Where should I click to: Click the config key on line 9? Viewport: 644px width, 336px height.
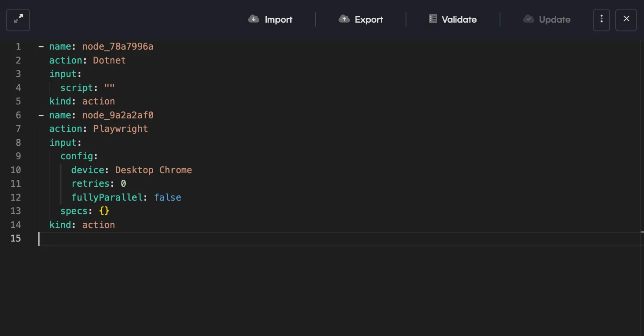[x=77, y=156]
